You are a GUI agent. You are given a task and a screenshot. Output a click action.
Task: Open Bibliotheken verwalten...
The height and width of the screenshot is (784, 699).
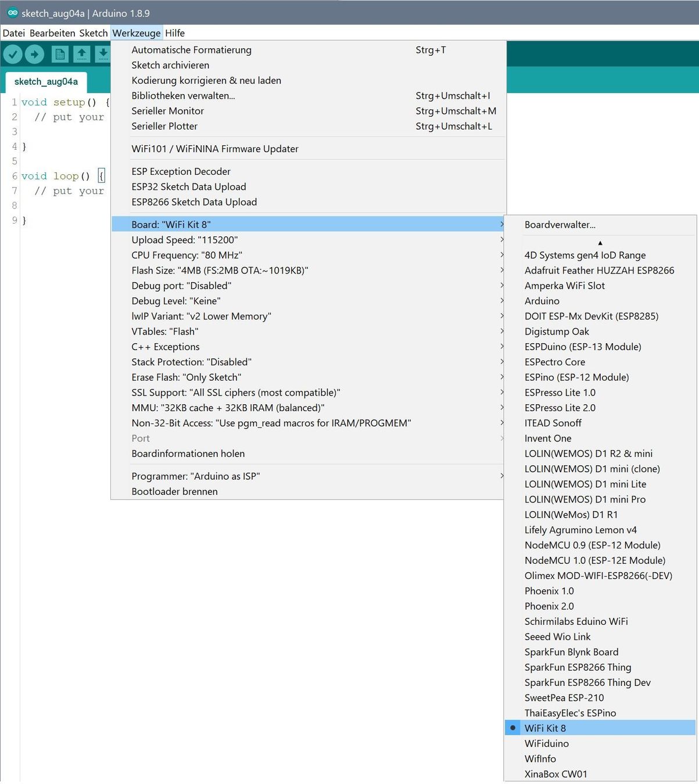pos(307,96)
